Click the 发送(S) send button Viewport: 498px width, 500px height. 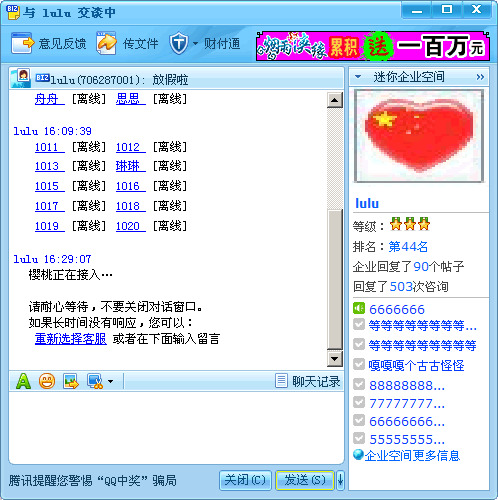click(305, 480)
